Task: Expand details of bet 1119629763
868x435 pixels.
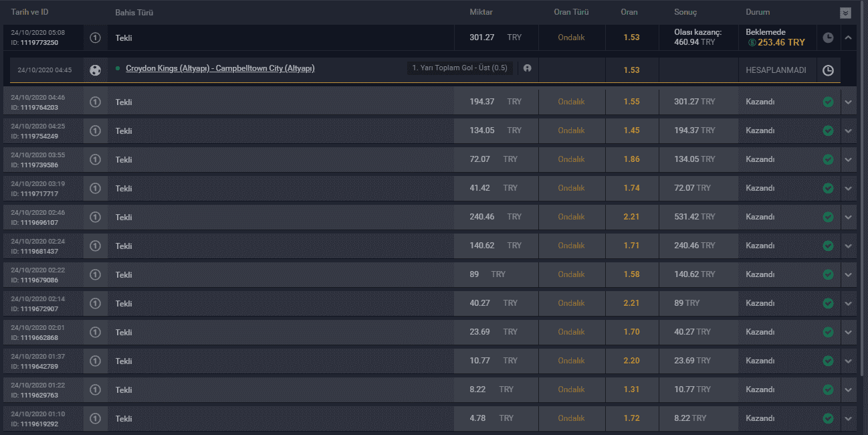Action: (x=849, y=389)
